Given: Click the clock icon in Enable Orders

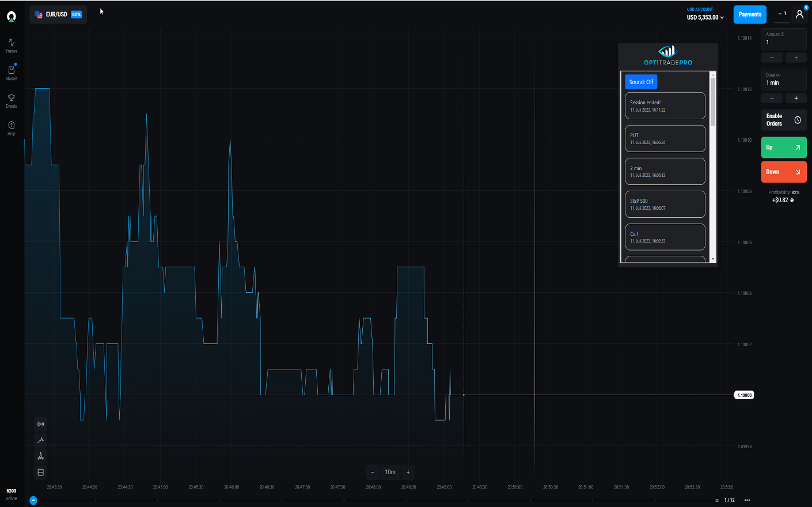Looking at the screenshot, I should (798, 120).
